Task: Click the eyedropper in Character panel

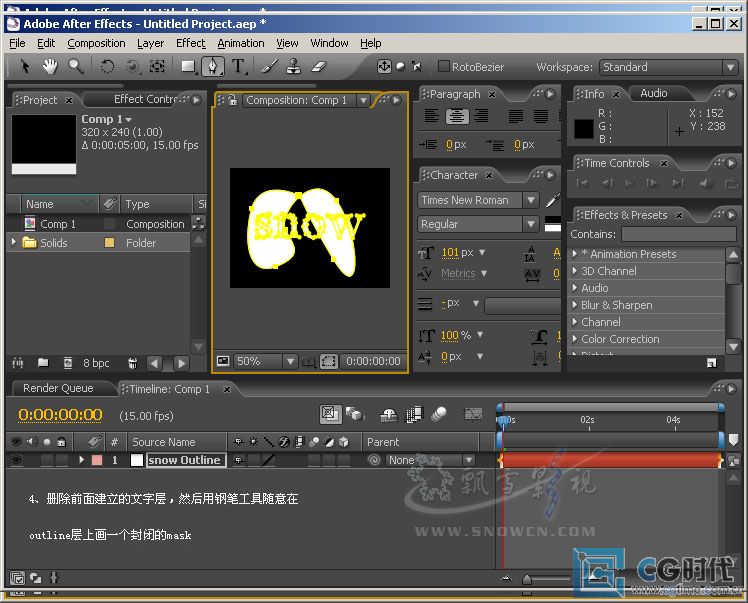Action: point(552,201)
